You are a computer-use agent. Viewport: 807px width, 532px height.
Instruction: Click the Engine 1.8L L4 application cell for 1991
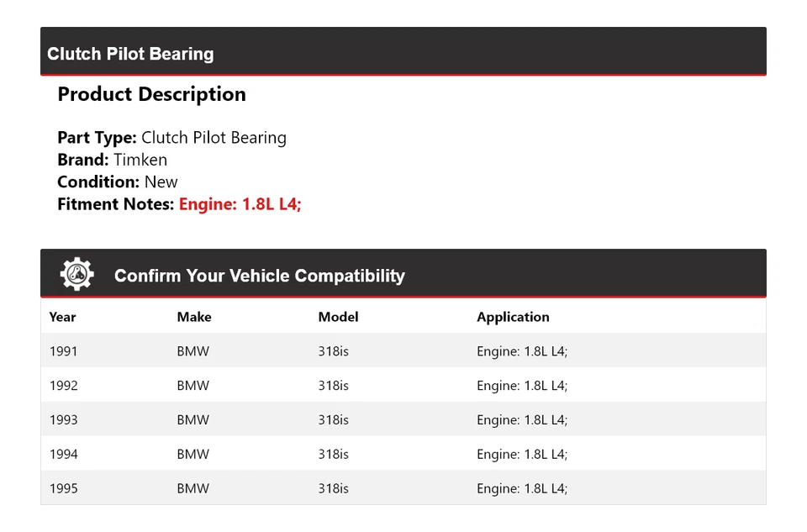[x=522, y=350]
